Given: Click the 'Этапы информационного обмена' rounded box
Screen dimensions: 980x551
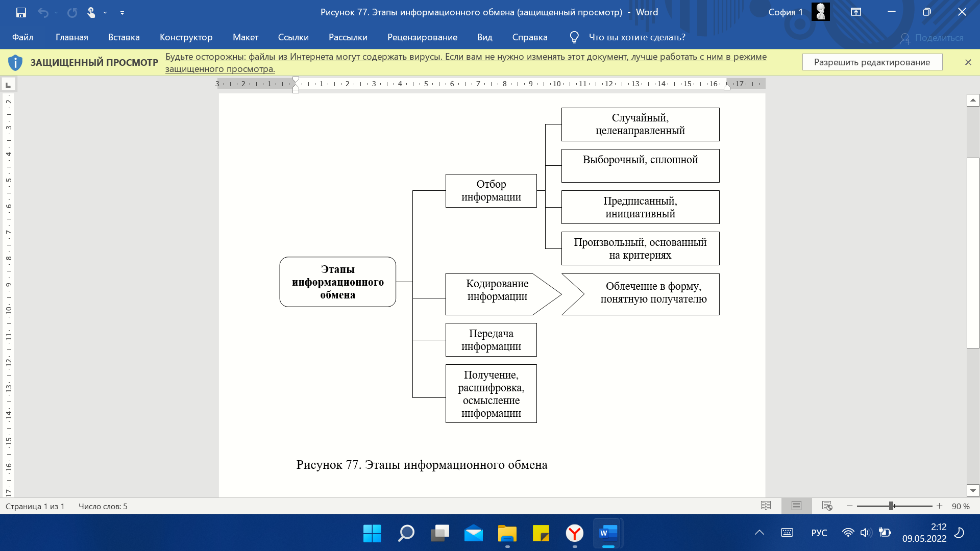Looking at the screenshot, I should (x=338, y=282).
